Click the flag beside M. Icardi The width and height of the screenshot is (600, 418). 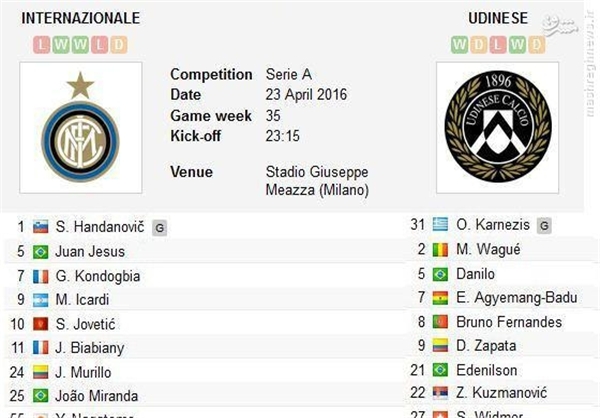41,299
